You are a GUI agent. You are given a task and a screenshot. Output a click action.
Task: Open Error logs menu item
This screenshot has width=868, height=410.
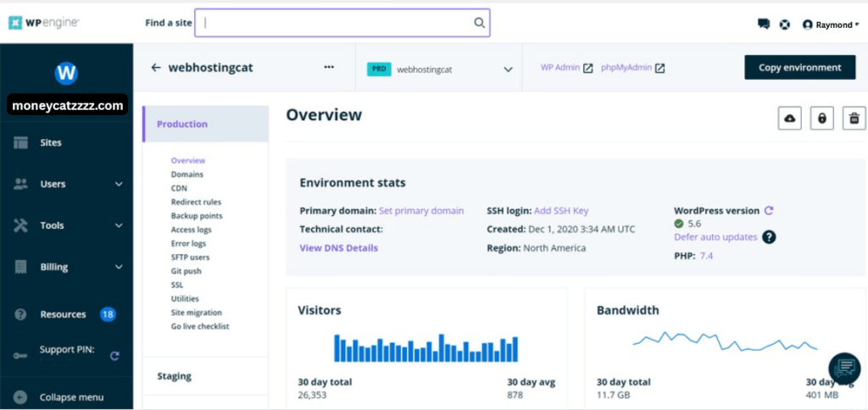click(188, 243)
